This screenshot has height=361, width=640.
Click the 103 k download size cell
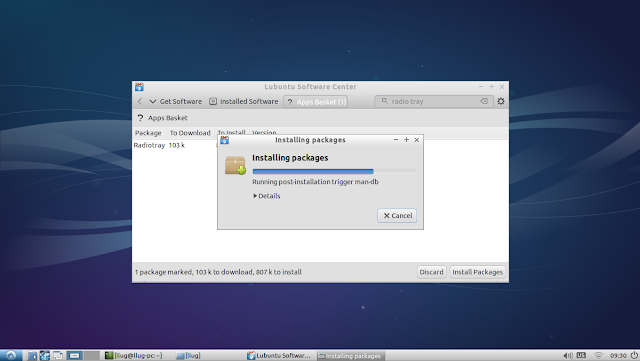[x=177, y=145]
